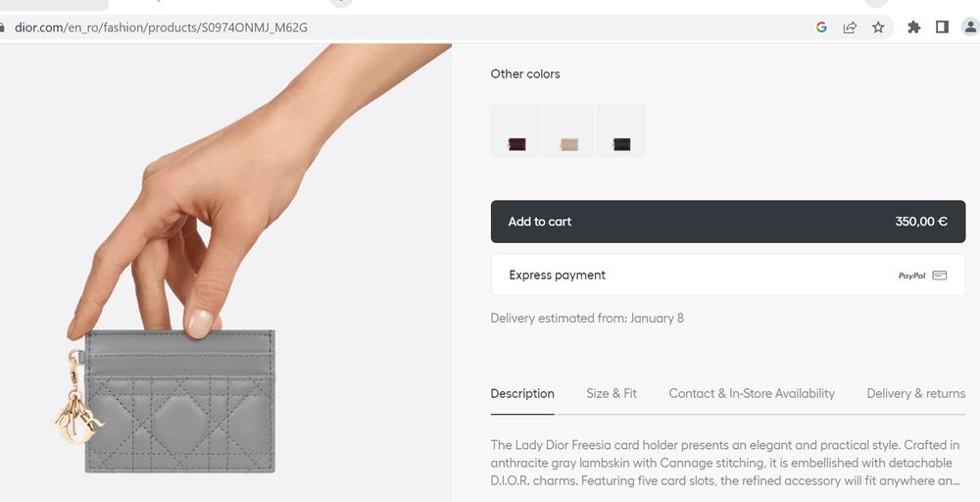Switch to Delivery & returns tab
The height and width of the screenshot is (502, 980).
[x=916, y=394]
